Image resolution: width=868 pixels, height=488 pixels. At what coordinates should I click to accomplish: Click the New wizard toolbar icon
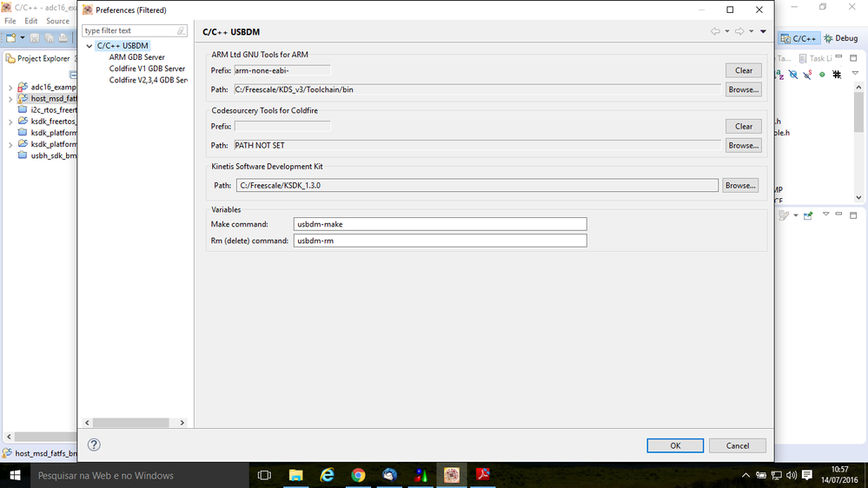pos(10,37)
